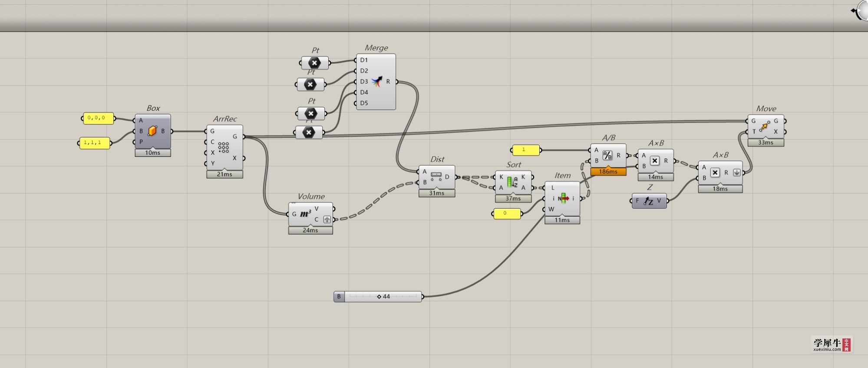868x368 pixels.
Task: Select the Pt parameter wired to Merge D3
Action: [x=311, y=114]
